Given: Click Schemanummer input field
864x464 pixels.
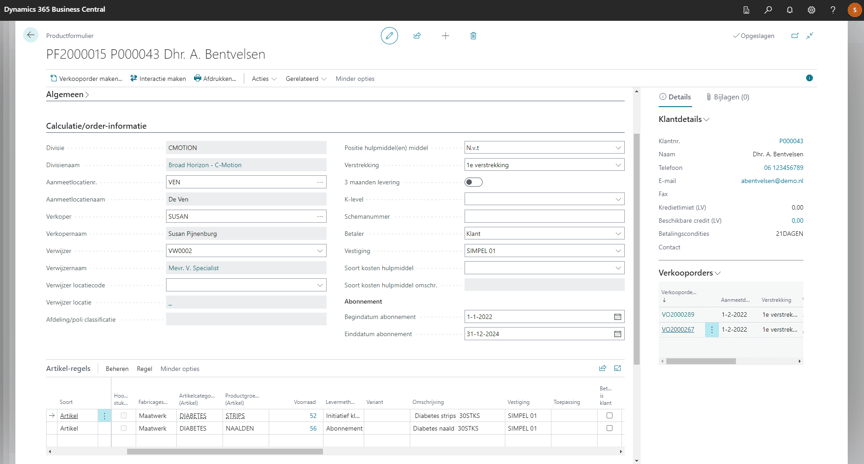Looking at the screenshot, I should 544,217.
